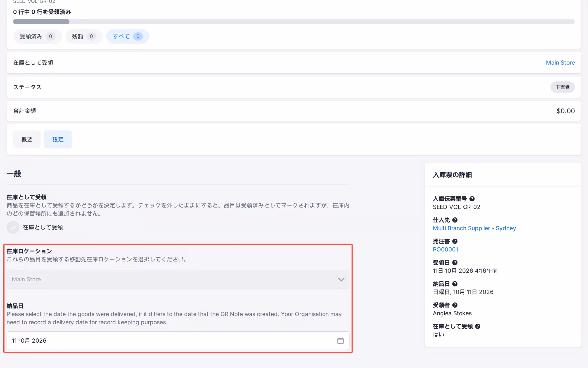Click help icon next to 仕入先

[455, 220]
